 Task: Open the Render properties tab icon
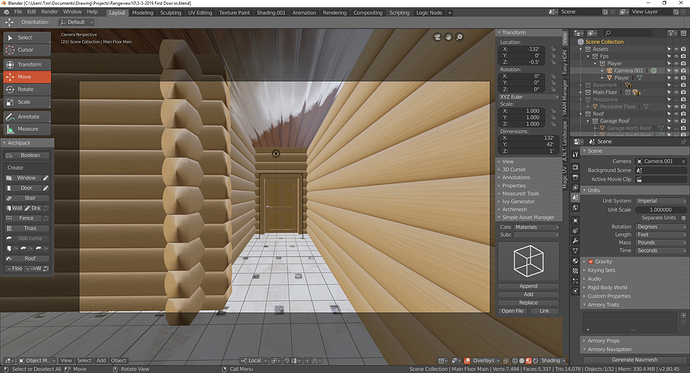tap(575, 167)
